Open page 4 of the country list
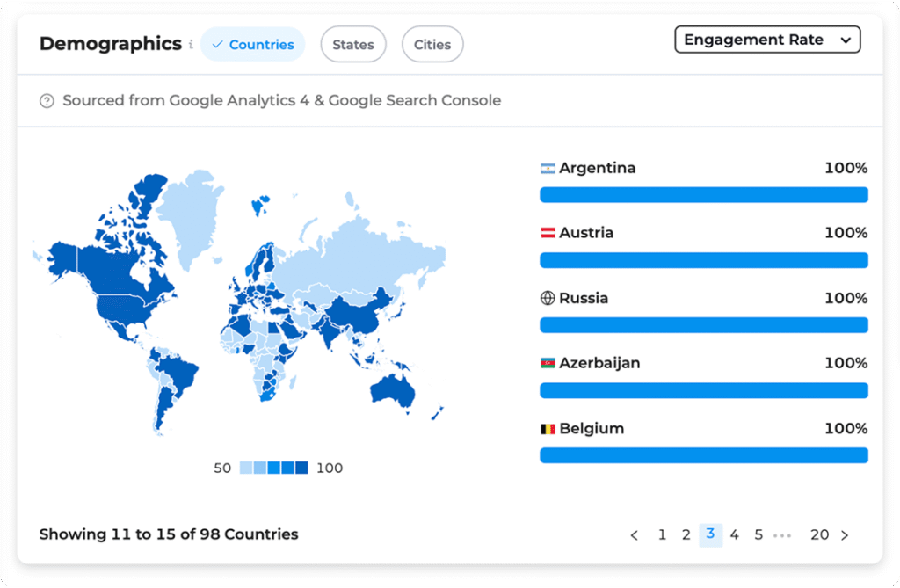900x588 pixels. 735,534
